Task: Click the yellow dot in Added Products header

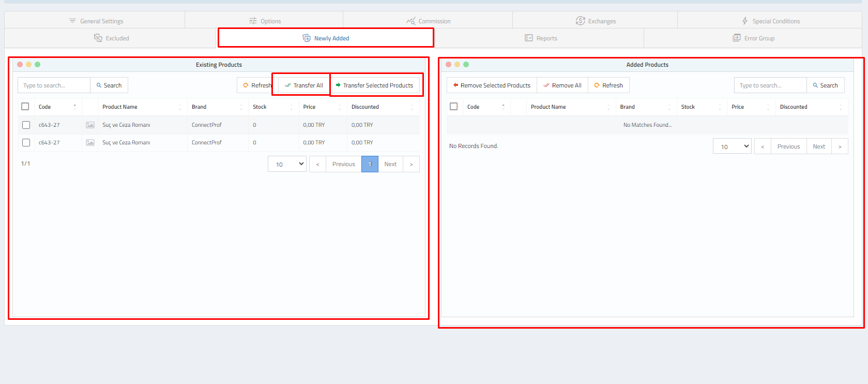Action: pyautogui.click(x=457, y=65)
